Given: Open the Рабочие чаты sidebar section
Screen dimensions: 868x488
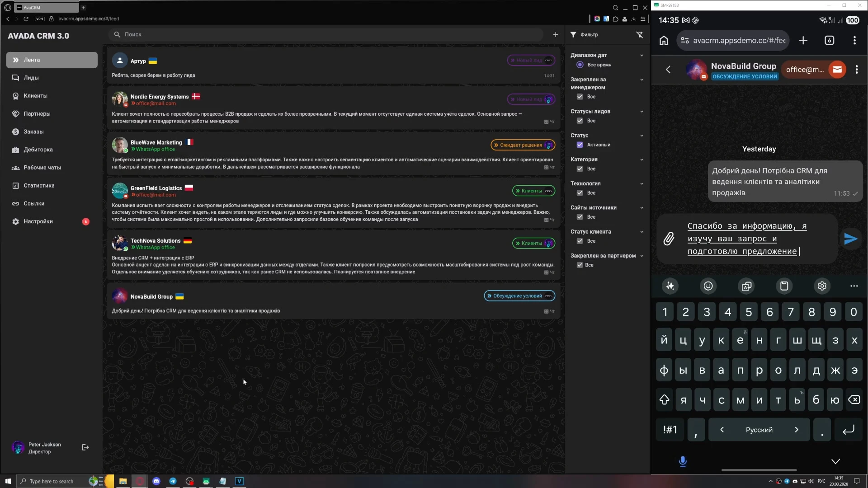Looking at the screenshot, I should (x=42, y=168).
